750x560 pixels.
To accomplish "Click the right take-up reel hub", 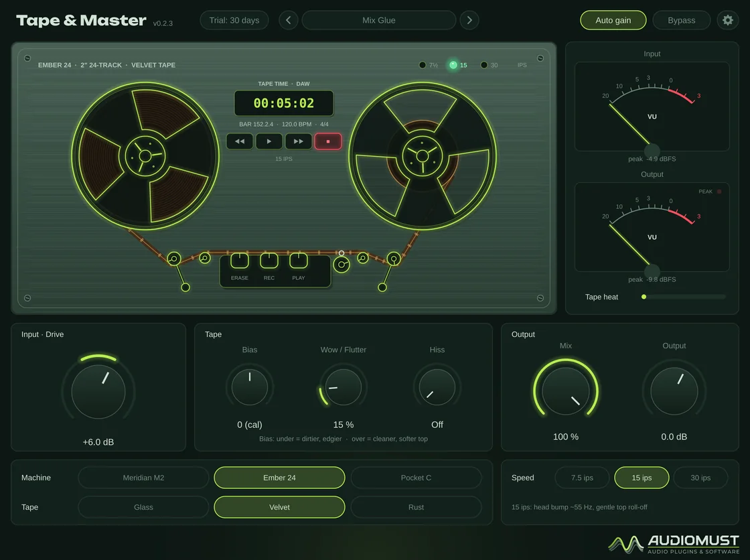I will click(423, 156).
